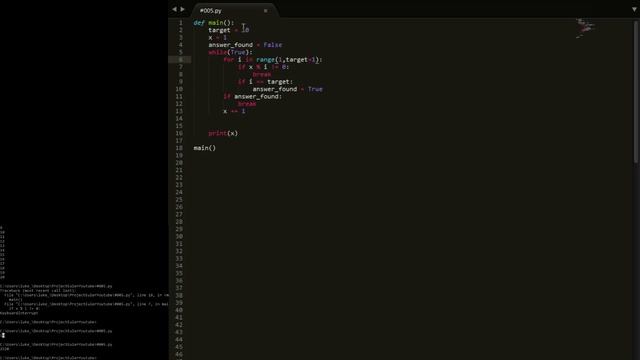Select the #005.py editor tab

(x=235, y=11)
